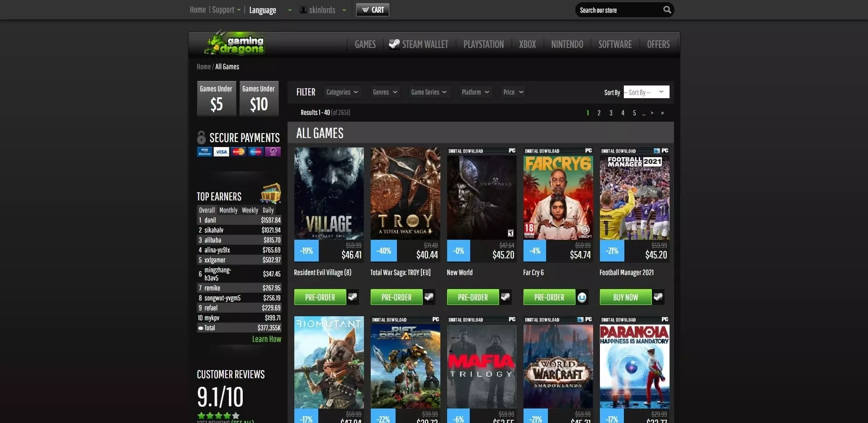Screen dimensions: 868x423
Task: Pre-order Resident Evil Village
Action: point(320,297)
